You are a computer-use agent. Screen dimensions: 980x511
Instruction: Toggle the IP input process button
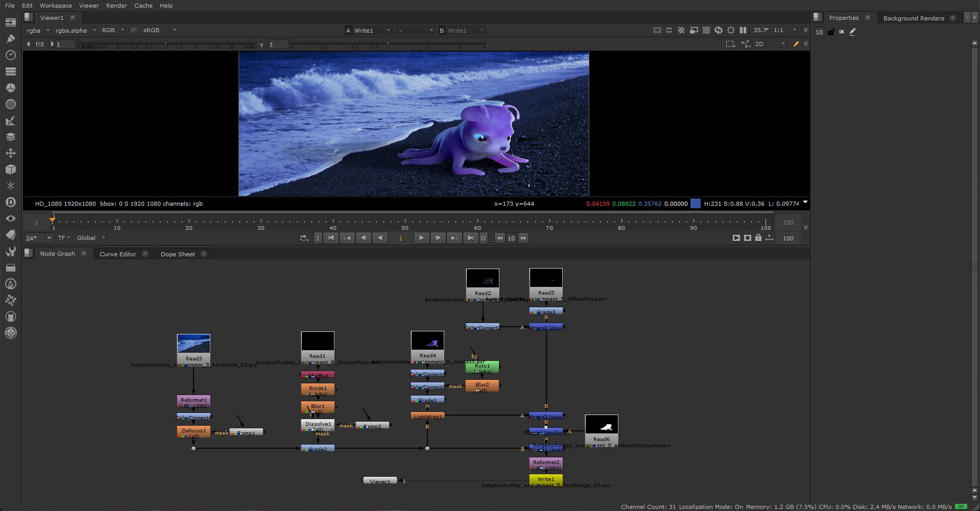pos(133,30)
